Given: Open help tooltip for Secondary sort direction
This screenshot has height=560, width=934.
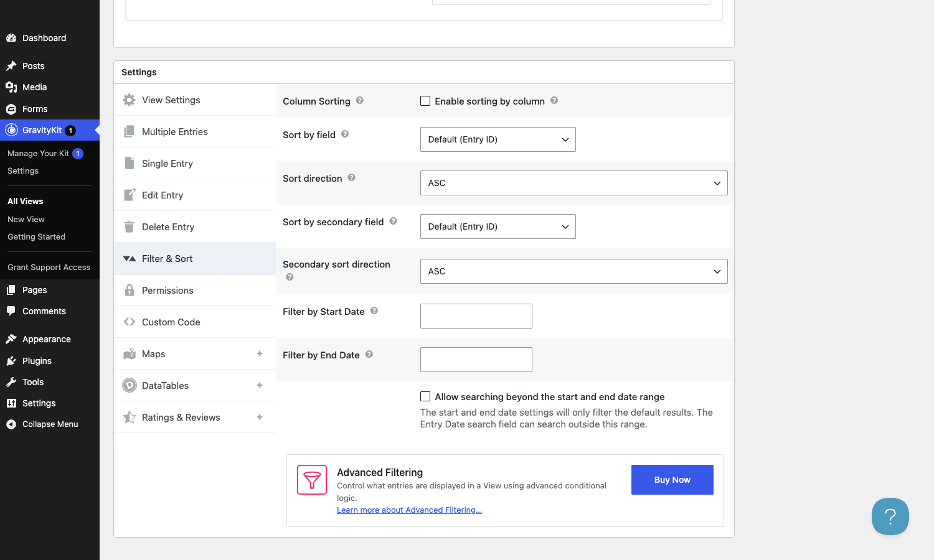Looking at the screenshot, I should [x=290, y=278].
